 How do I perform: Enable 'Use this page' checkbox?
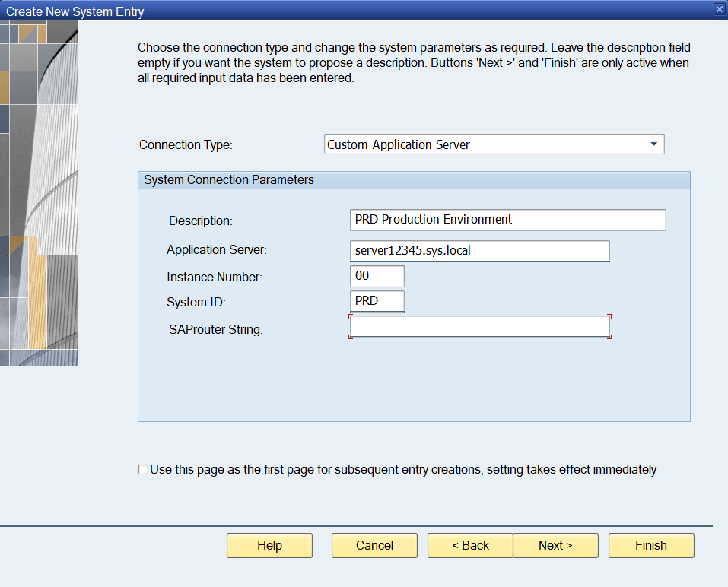[143, 469]
